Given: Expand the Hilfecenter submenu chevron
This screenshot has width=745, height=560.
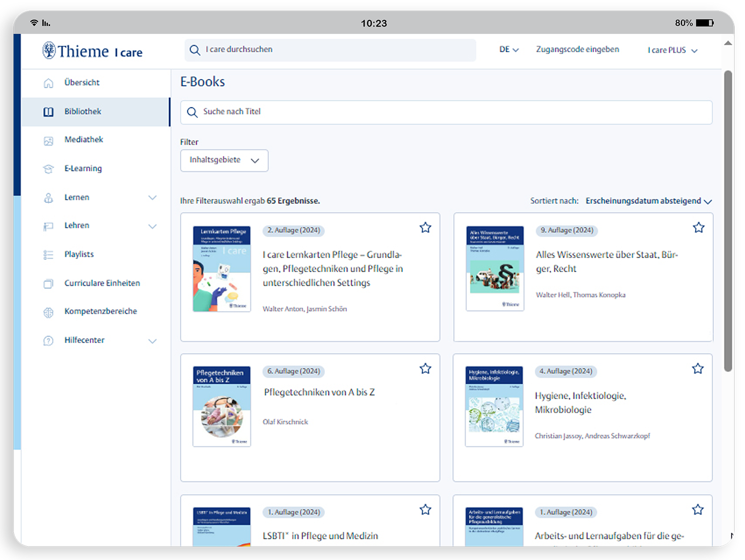Looking at the screenshot, I should tap(152, 341).
